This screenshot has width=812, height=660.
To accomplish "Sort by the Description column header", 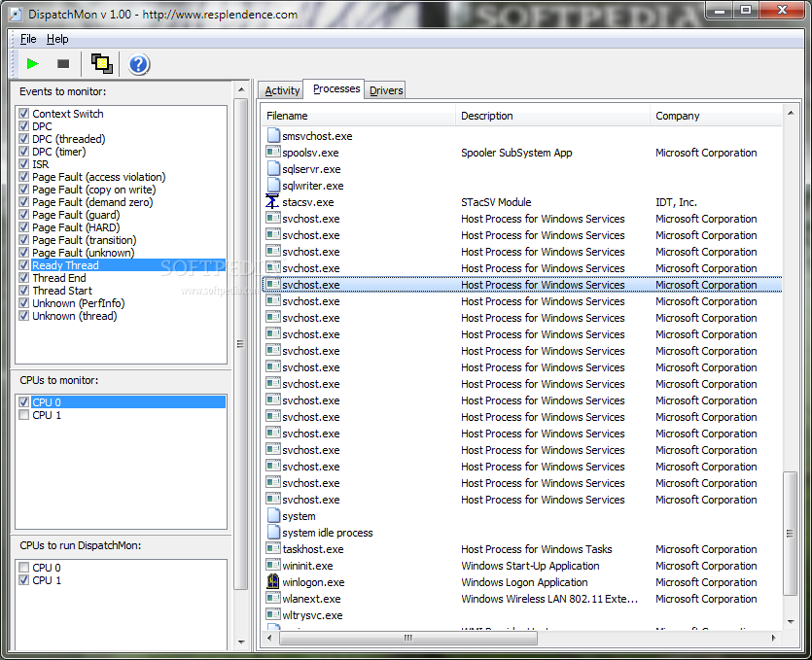I will click(x=552, y=116).
